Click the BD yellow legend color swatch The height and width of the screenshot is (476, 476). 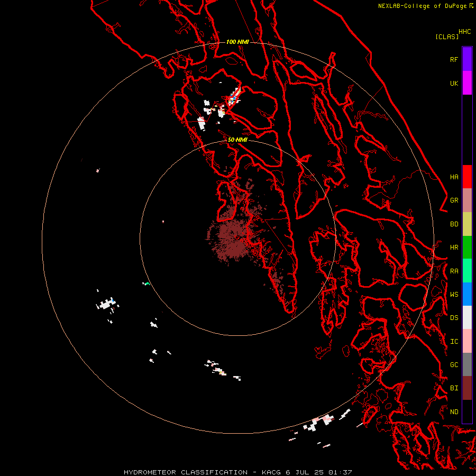click(467, 224)
